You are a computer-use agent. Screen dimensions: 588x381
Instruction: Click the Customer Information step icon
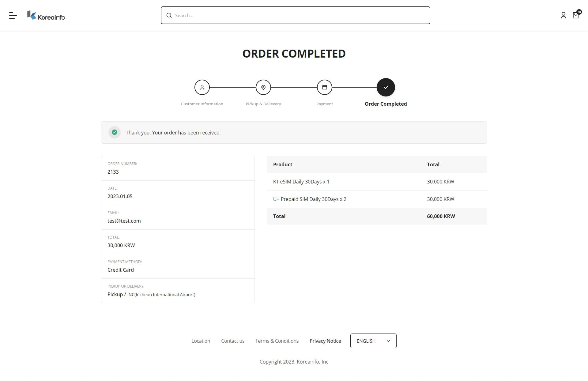tap(202, 87)
